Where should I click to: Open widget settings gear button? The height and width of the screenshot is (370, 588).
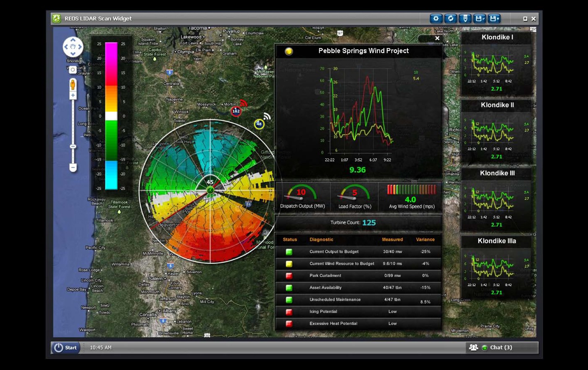tap(436, 18)
